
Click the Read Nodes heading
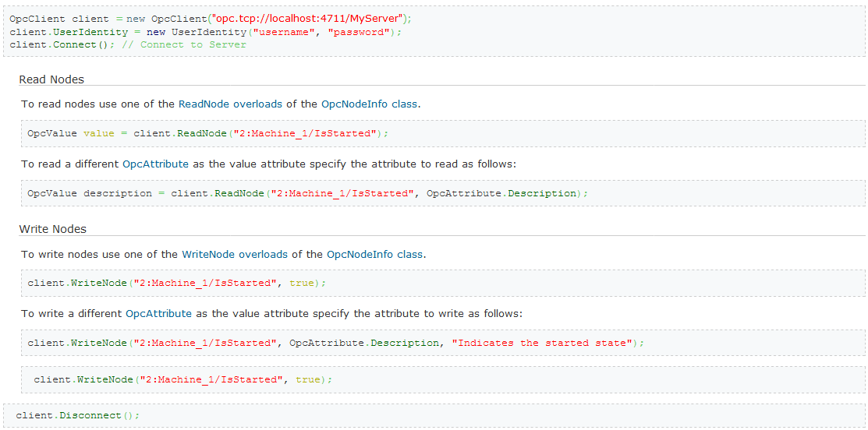click(x=51, y=79)
